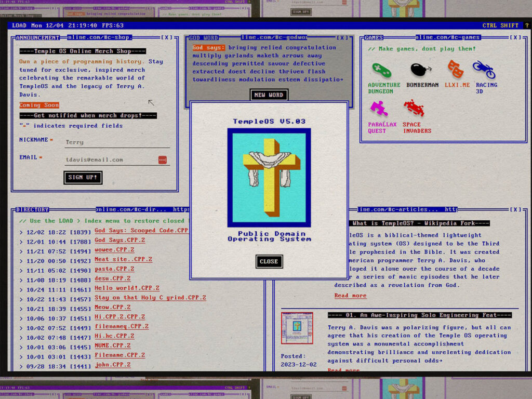Open the Bomberman bomb icon
This screenshot has width=532, height=399.
421,70
